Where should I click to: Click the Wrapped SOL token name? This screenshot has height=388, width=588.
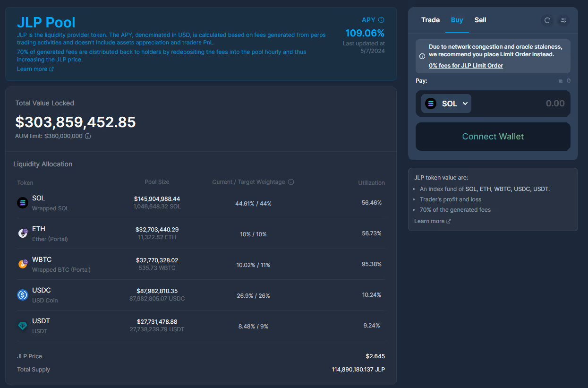pos(51,208)
